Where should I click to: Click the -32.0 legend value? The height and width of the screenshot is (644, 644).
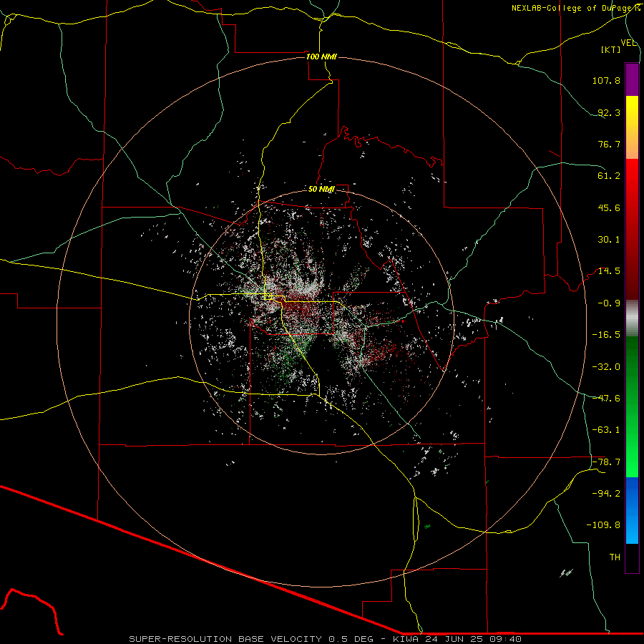[606, 367]
